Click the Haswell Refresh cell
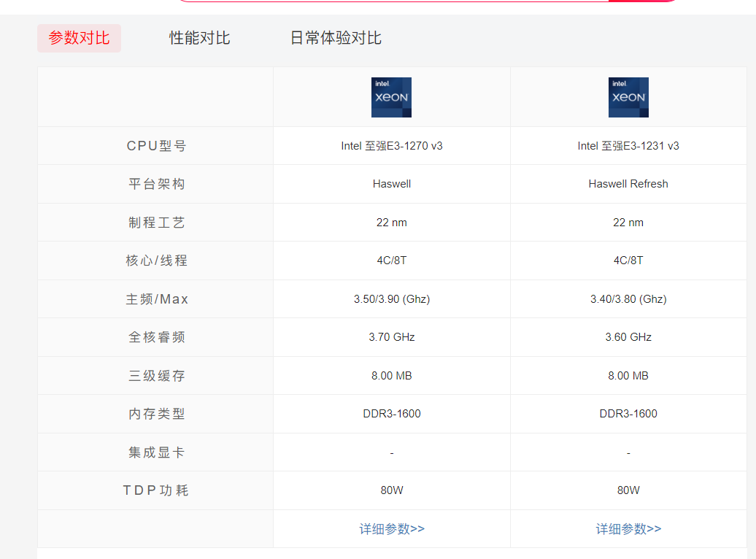Viewport: 756px width, 559px height. 628,184
